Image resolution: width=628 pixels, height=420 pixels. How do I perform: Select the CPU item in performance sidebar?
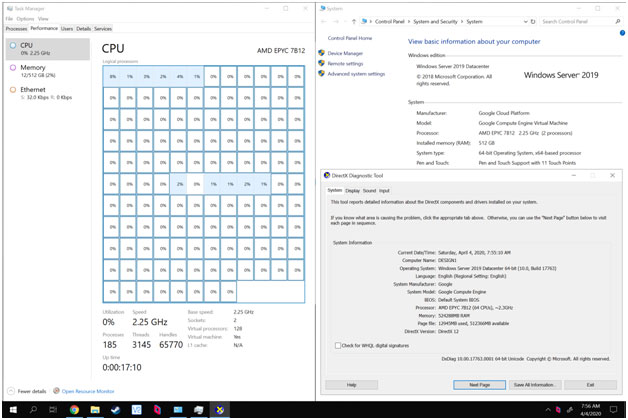pyautogui.click(x=48, y=49)
